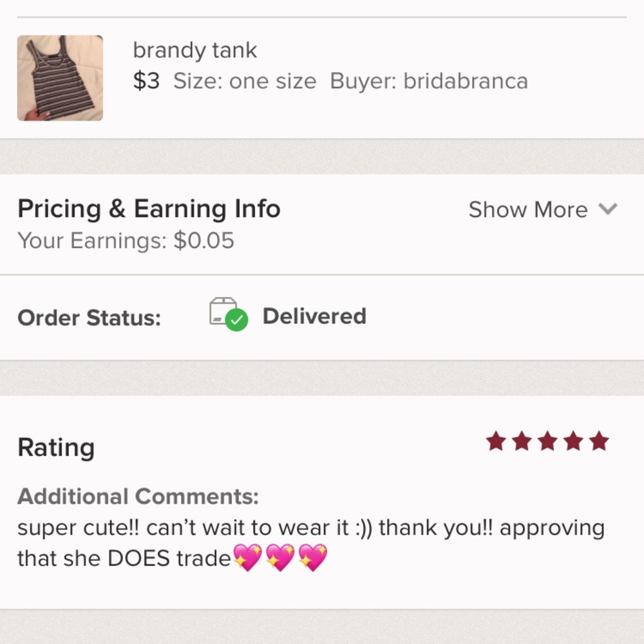This screenshot has height=644, width=644.
Task: Click the Show More text button
Action: [528, 209]
